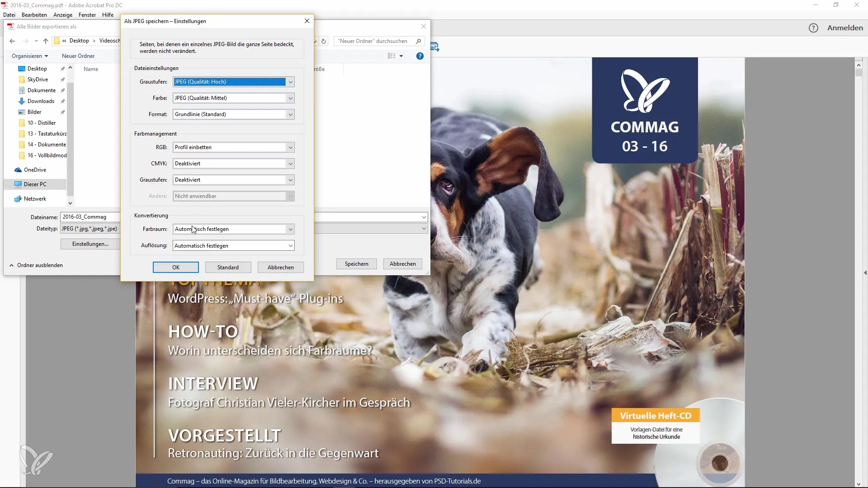The image size is (868, 488).
Task: Toggle CMYK Deaktiviert setting
Action: click(233, 163)
